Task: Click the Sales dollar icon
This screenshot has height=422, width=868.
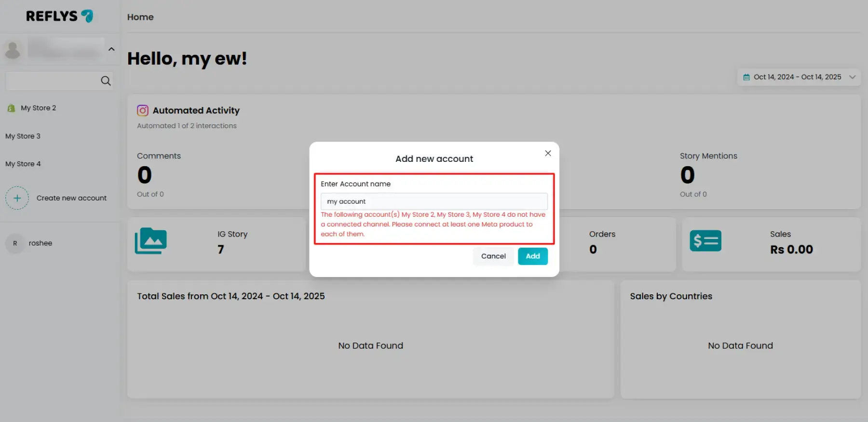Action: coord(705,241)
